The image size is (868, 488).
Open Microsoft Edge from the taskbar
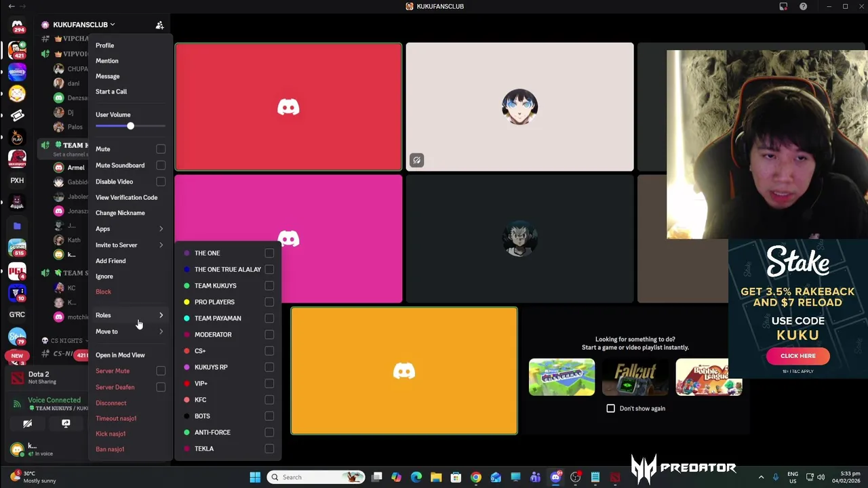pos(416,477)
